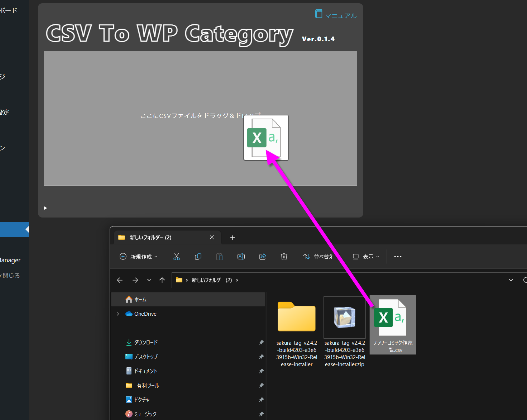This screenshot has width=527, height=420.
Task: Click the Cut scissors icon in Explorer toolbar
Action: click(x=177, y=257)
